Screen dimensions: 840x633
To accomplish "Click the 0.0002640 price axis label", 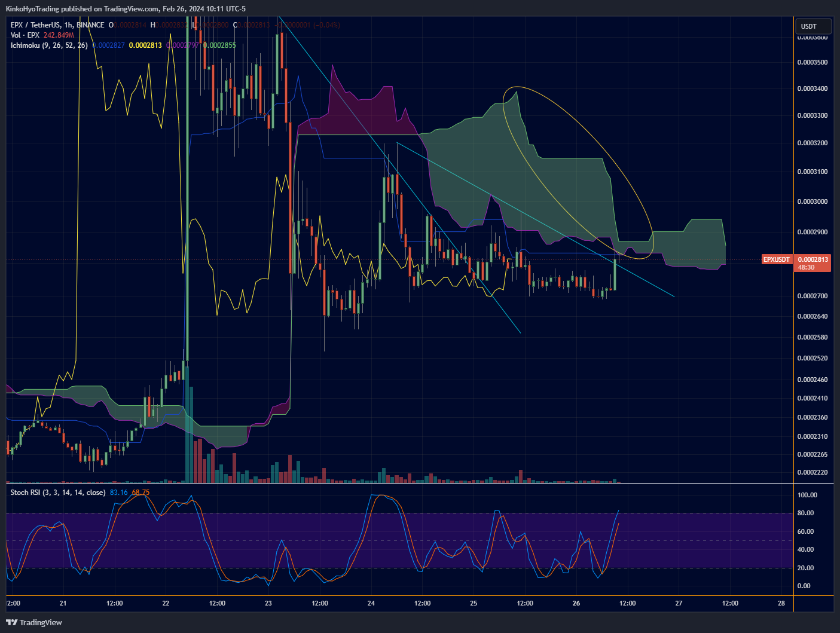I will pos(812,317).
